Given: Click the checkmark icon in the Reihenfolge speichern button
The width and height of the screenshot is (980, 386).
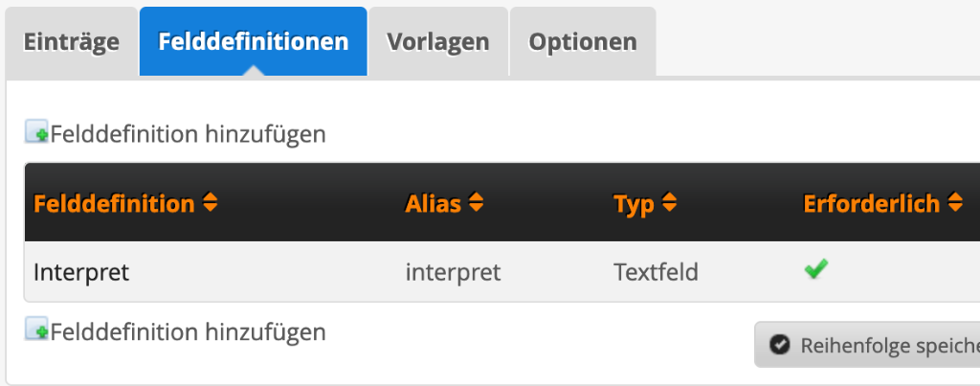Looking at the screenshot, I should (x=780, y=345).
